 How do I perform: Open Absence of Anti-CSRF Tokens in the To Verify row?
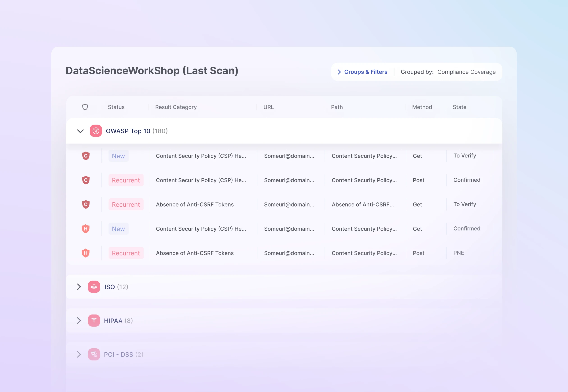[195, 204]
